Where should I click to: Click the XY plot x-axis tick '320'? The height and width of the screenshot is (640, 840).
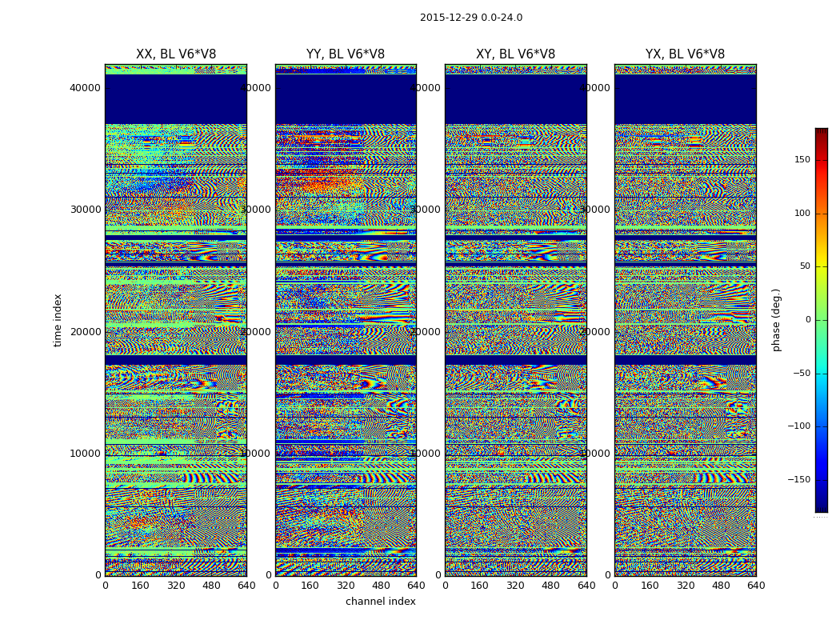pos(515,586)
